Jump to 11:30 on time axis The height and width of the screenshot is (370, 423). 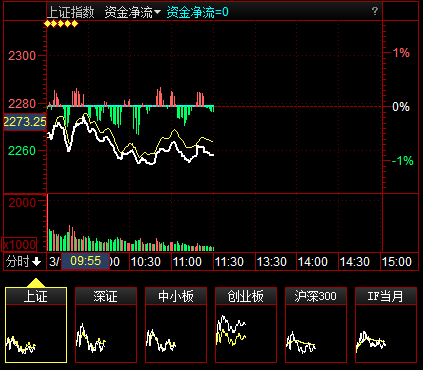pos(229,262)
